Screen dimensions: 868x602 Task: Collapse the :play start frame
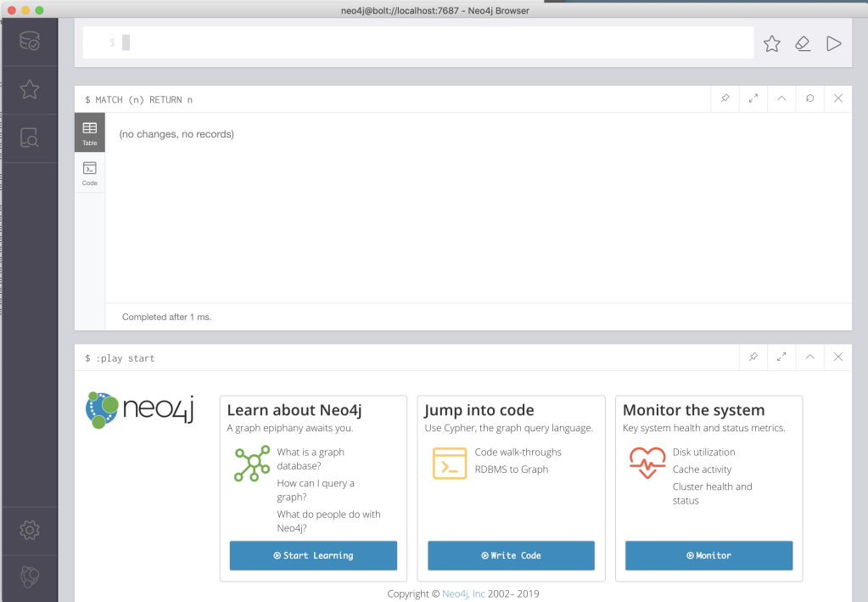809,357
